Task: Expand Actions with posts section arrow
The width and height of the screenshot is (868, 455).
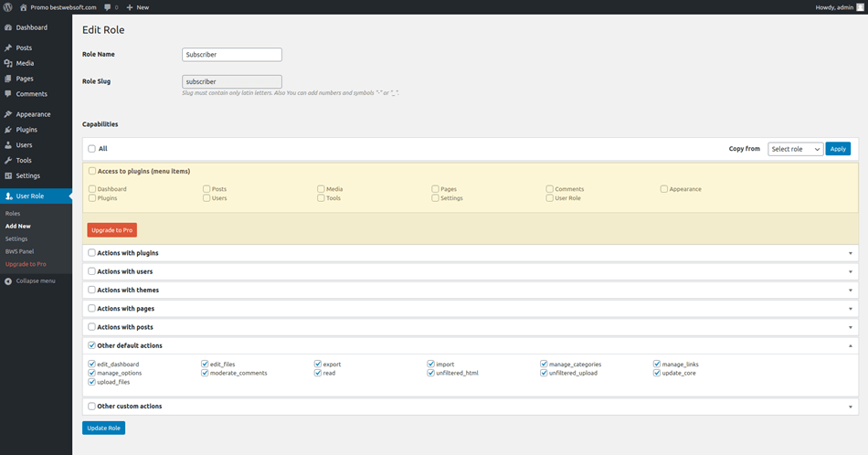Action: [851, 327]
